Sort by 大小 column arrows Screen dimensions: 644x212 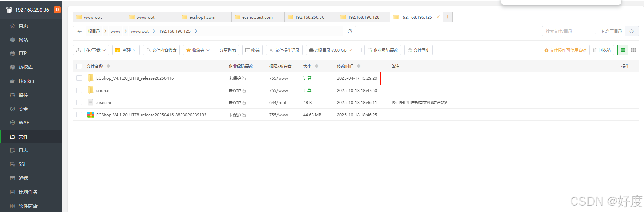pyautogui.click(x=317, y=66)
